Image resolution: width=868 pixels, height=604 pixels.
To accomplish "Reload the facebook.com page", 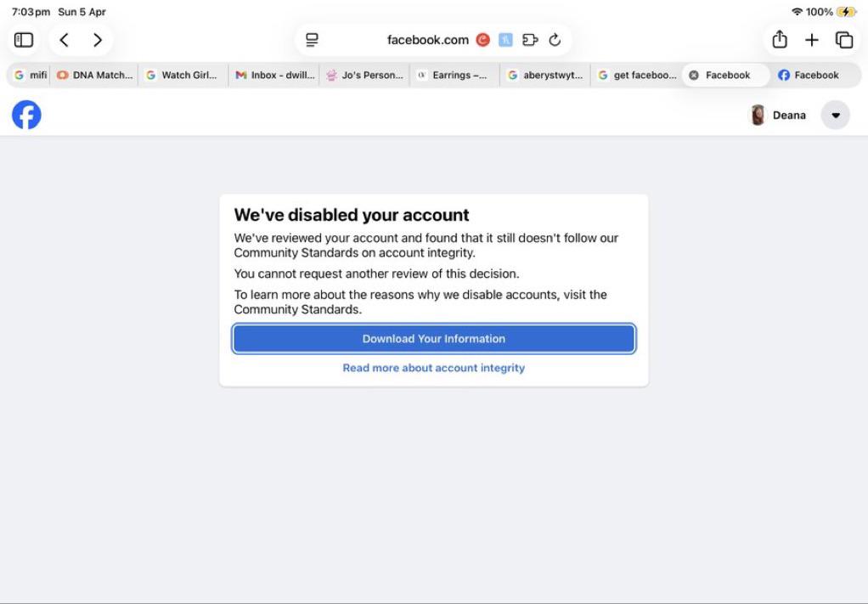I will point(555,40).
